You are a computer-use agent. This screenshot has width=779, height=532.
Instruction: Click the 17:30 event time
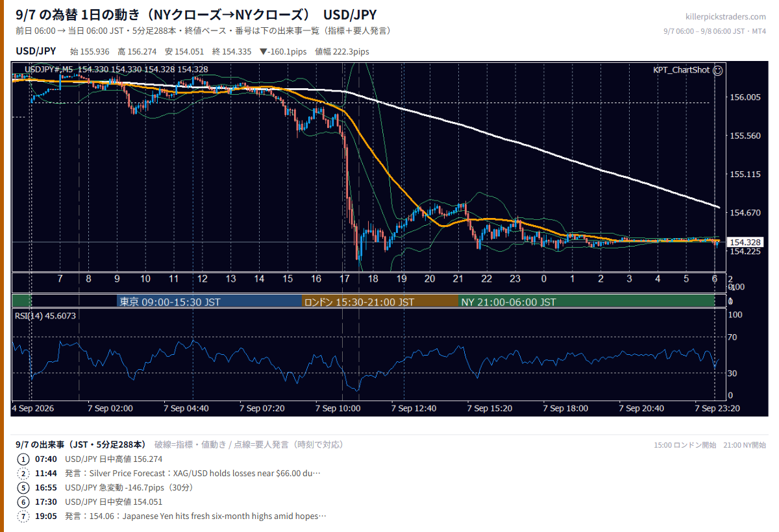tap(45, 502)
